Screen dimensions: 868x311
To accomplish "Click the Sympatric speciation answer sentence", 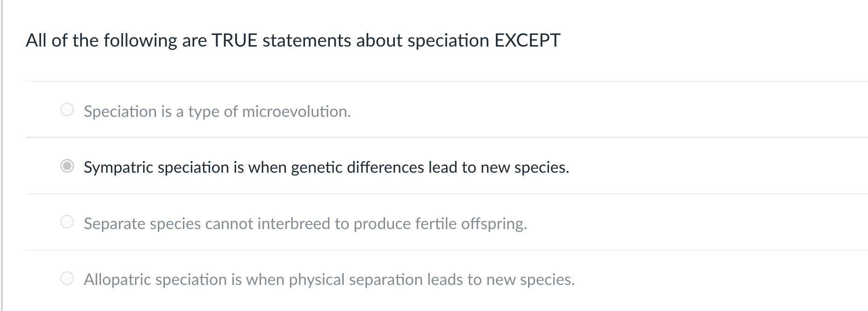I will click(326, 168).
